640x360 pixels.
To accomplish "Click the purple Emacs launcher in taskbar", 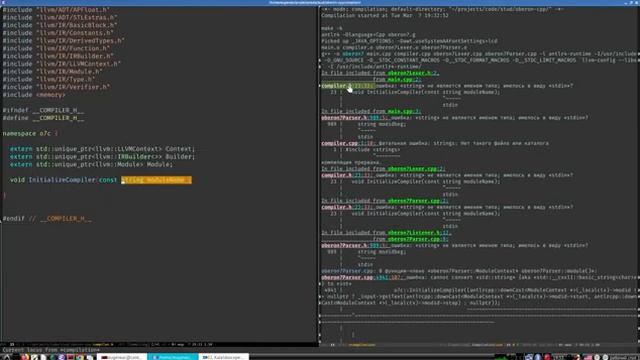I will (x=61, y=357).
